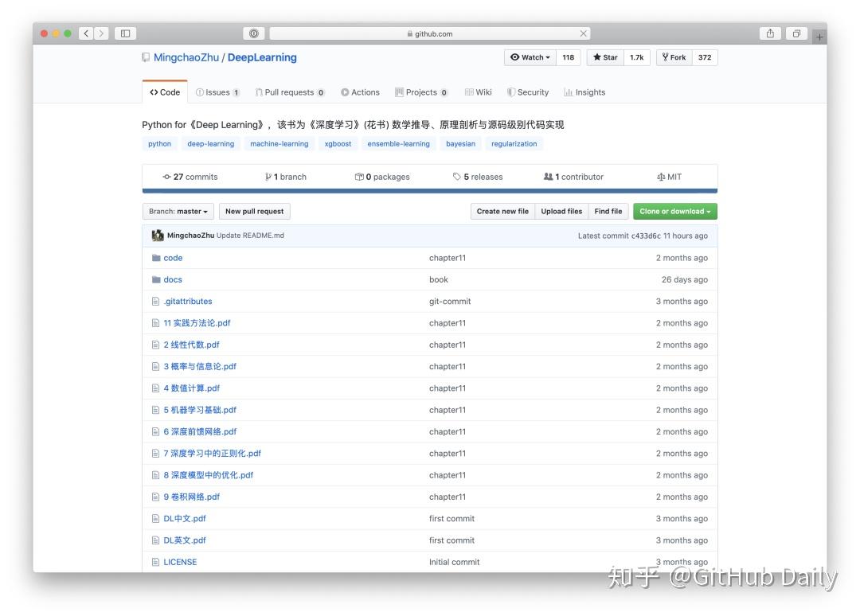
Task: Select the ensemble-learning topic tag
Action: pyautogui.click(x=399, y=143)
